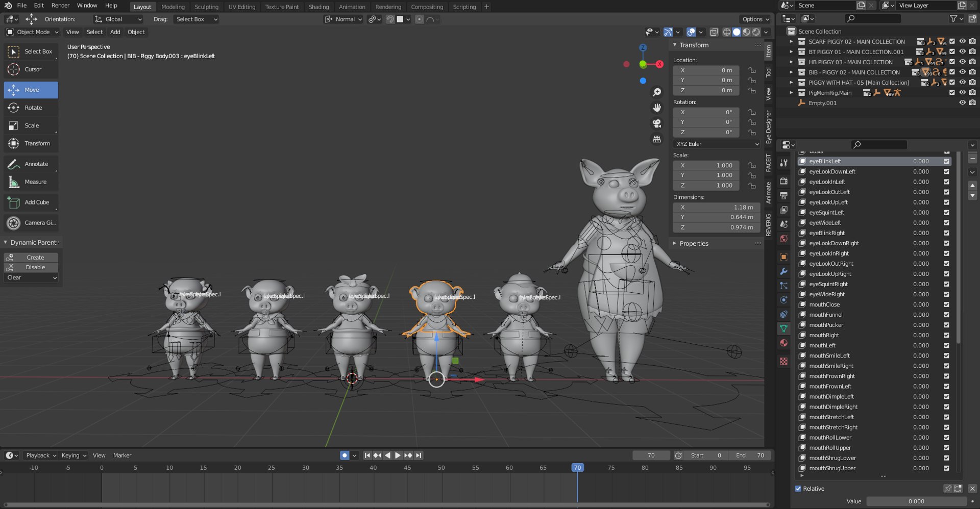Open Render properties tab icon

[783, 181]
